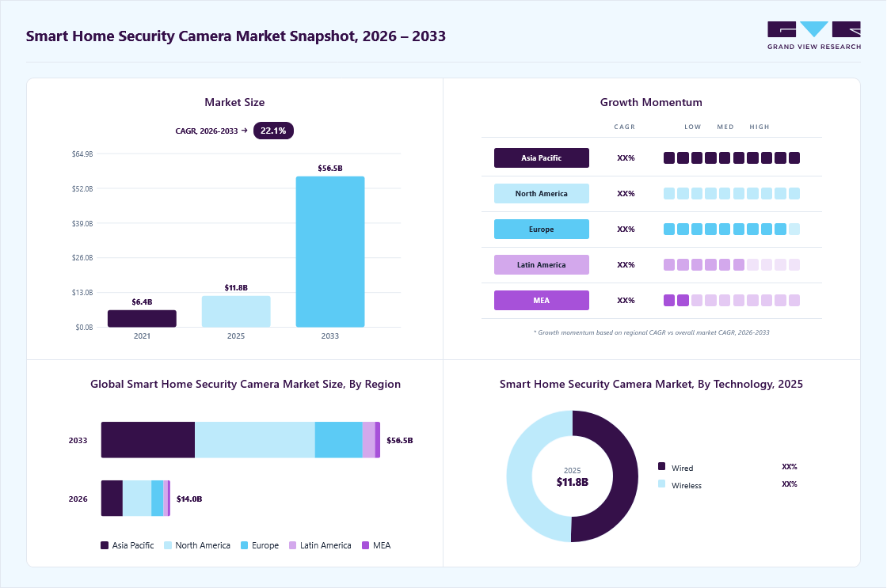
Task: Click the $11.8B label above 2025 bar
Action: pyautogui.click(x=236, y=288)
